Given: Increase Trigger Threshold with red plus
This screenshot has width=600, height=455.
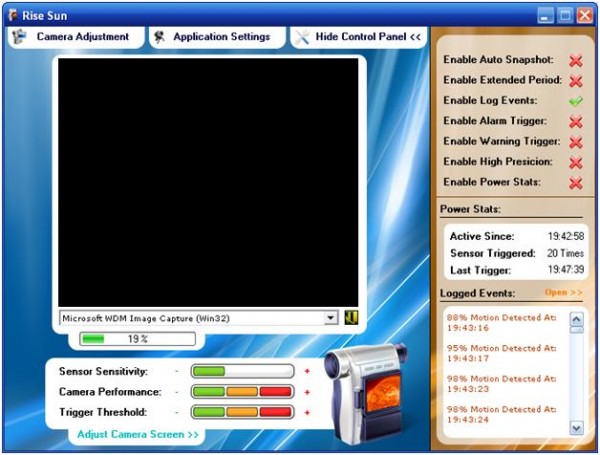Looking at the screenshot, I should point(307,413).
